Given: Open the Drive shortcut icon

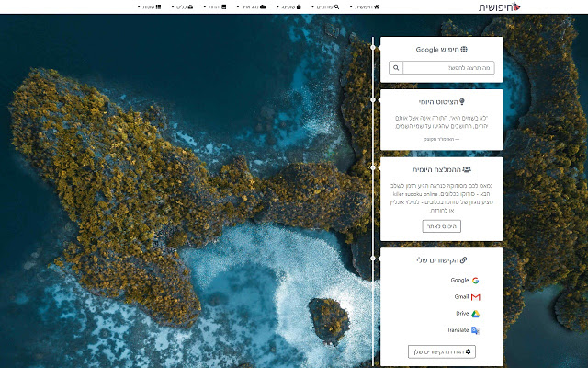Looking at the screenshot, I should (475, 314).
